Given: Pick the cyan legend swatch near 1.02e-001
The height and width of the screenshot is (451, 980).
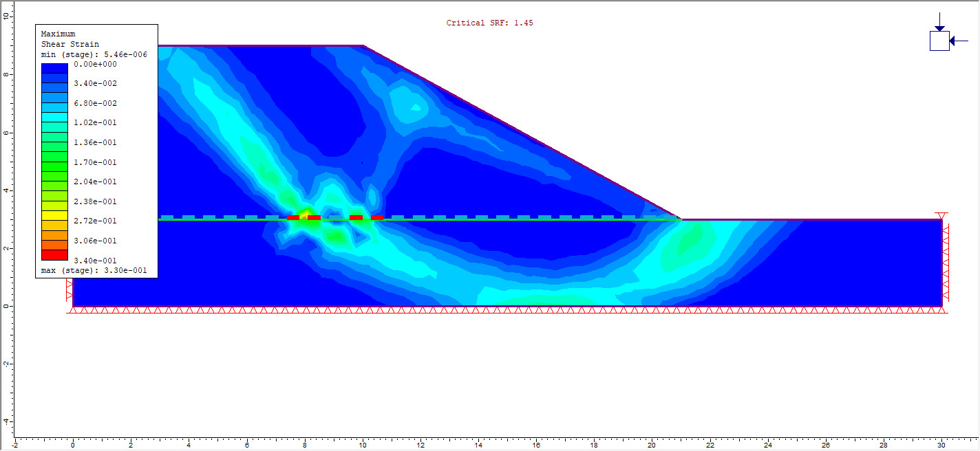Looking at the screenshot, I should click(x=54, y=118).
